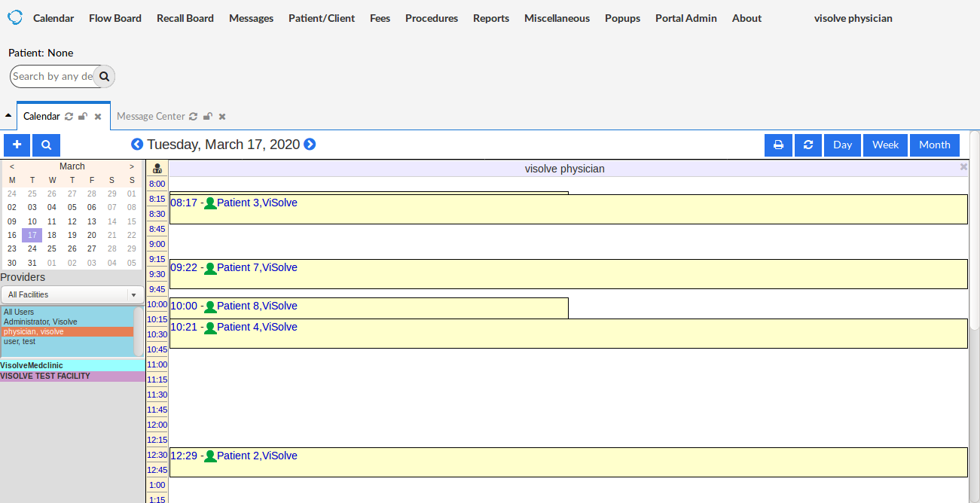Image resolution: width=980 pixels, height=503 pixels.
Task: Open the Popups menu
Action: click(622, 18)
